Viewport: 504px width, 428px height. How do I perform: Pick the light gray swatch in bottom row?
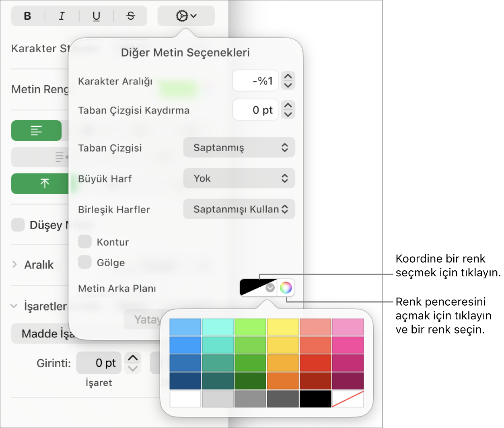click(x=218, y=399)
